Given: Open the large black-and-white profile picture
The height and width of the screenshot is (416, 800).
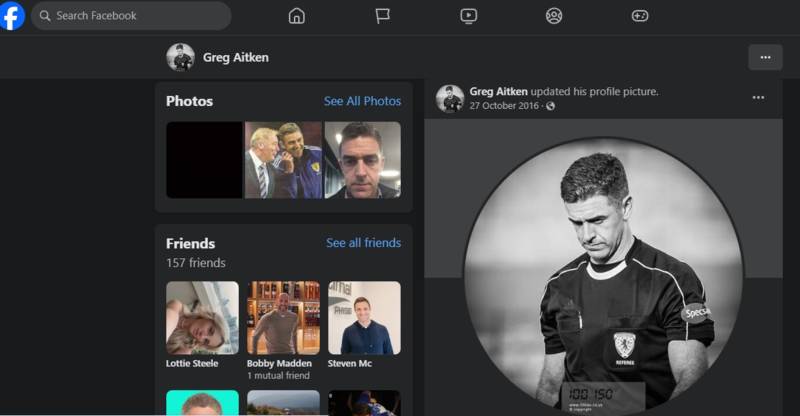Looking at the screenshot, I should click(x=603, y=275).
